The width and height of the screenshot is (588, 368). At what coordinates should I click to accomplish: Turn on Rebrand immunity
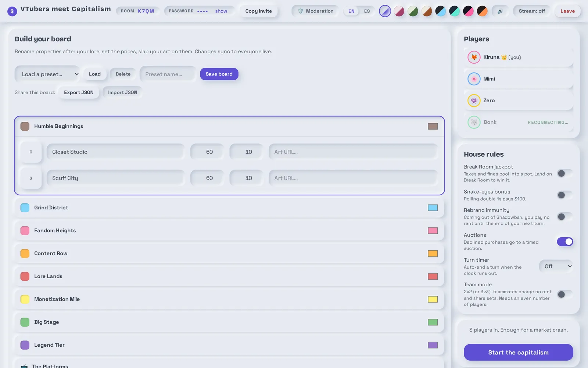(x=565, y=217)
